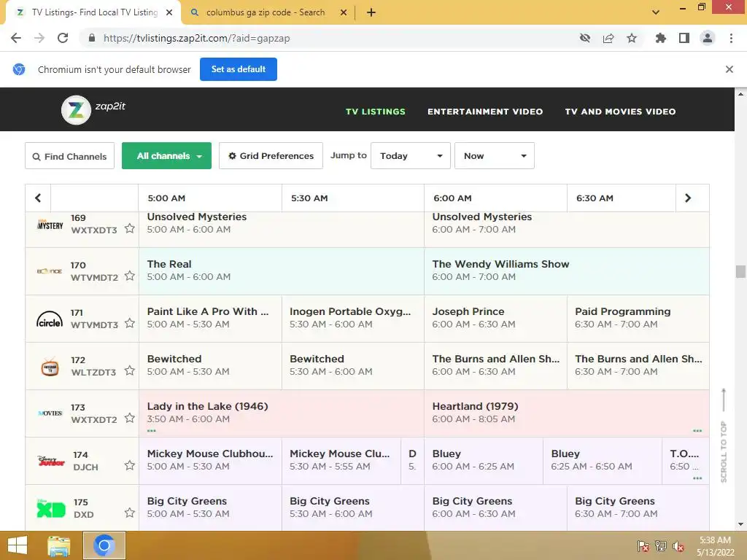Click the share page icon
The height and width of the screenshot is (560, 747).
pos(608,38)
